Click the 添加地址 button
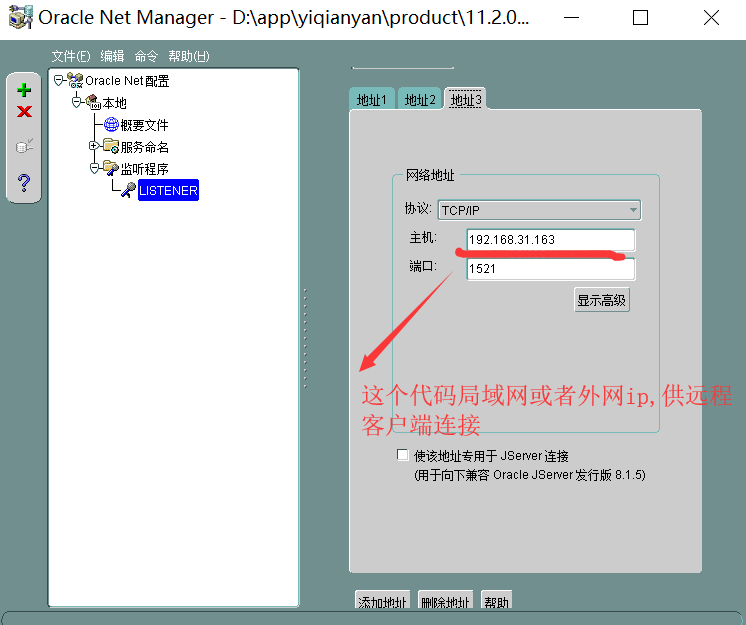The width and height of the screenshot is (746, 625). 382,601
